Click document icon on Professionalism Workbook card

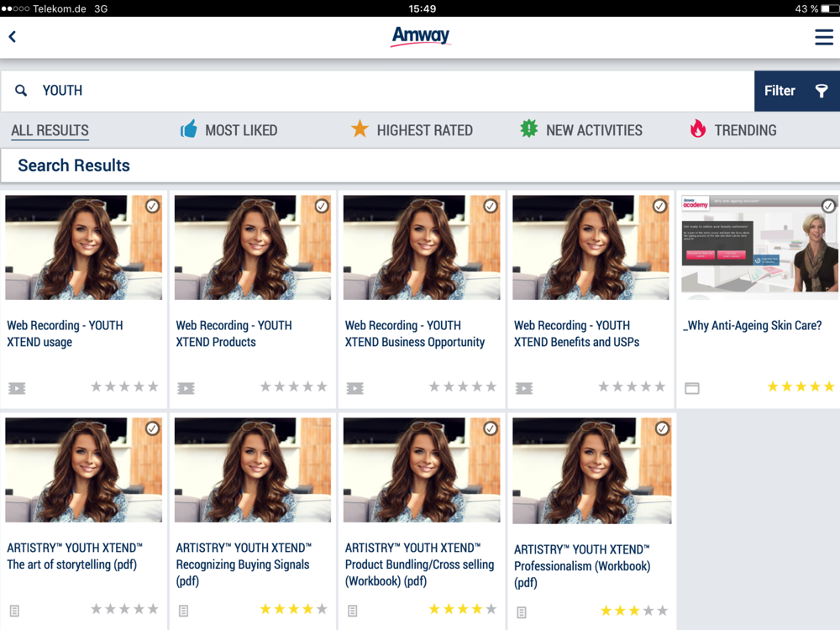point(522,612)
